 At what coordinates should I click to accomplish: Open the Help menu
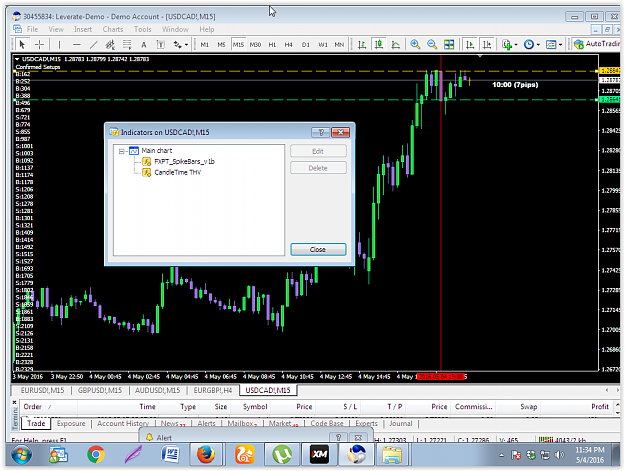(x=206, y=29)
